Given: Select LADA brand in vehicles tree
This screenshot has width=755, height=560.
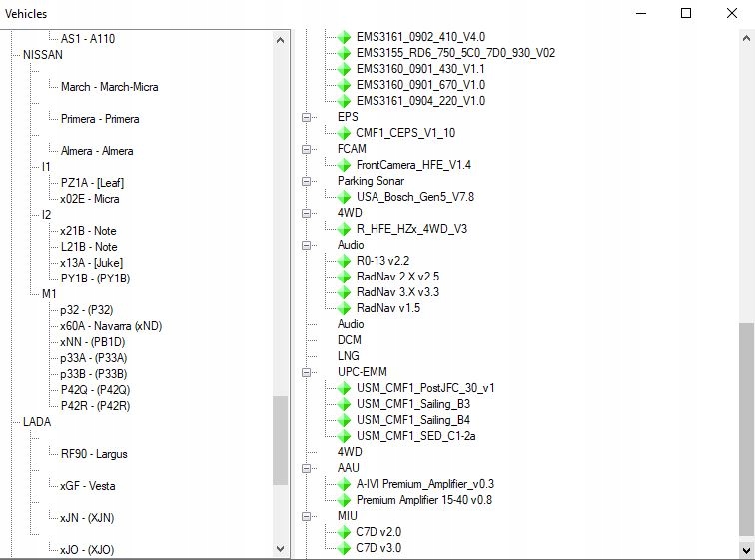Looking at the screenshot, I should click(37, 422).
